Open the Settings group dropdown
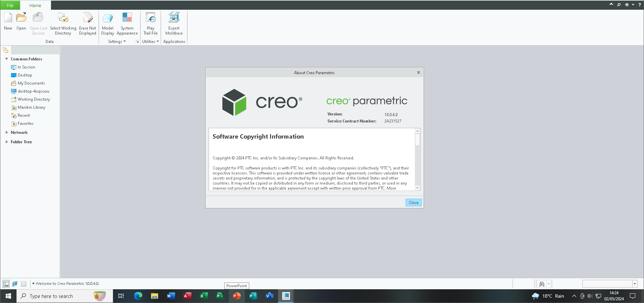This screenshot has width=644, height=303. [117, 42]
